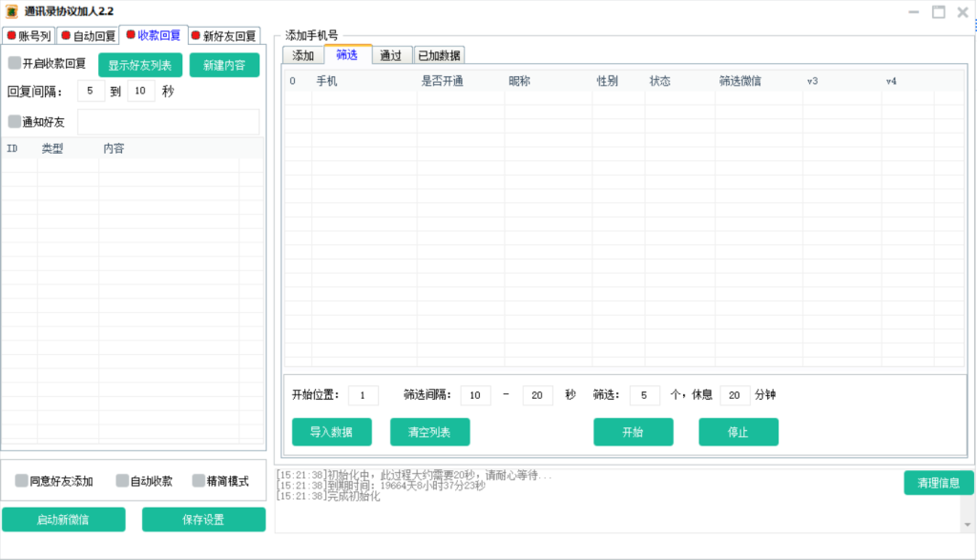Select the 新好友回复 tab
The height and width of the screenshot is (560, 977).
[225, 36]
